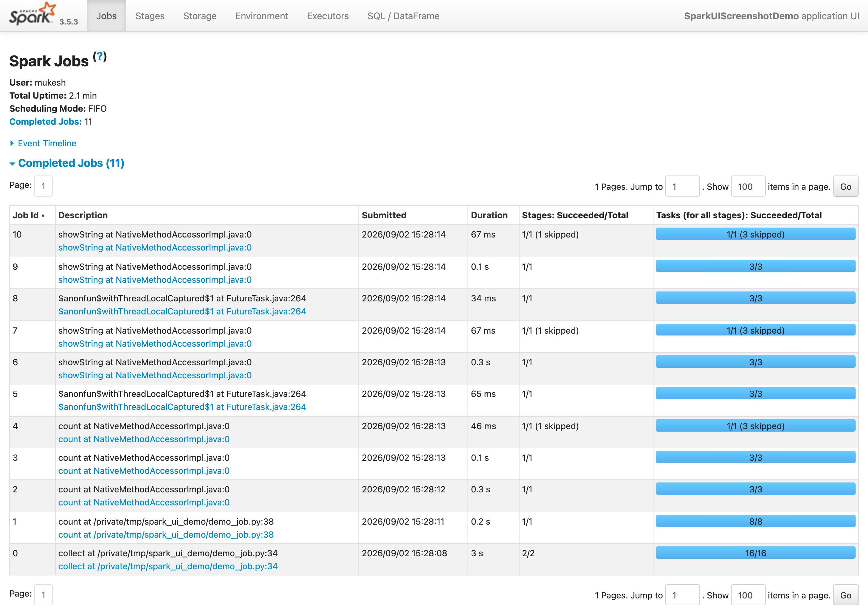Follow the Completed Jobs summary link
Image resolution: width=868 pixels, height=613 pixels.
click(x=45, y=121)
